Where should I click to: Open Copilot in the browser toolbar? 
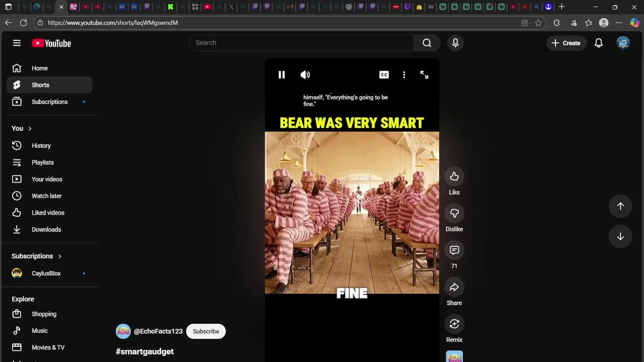point(634,23)
